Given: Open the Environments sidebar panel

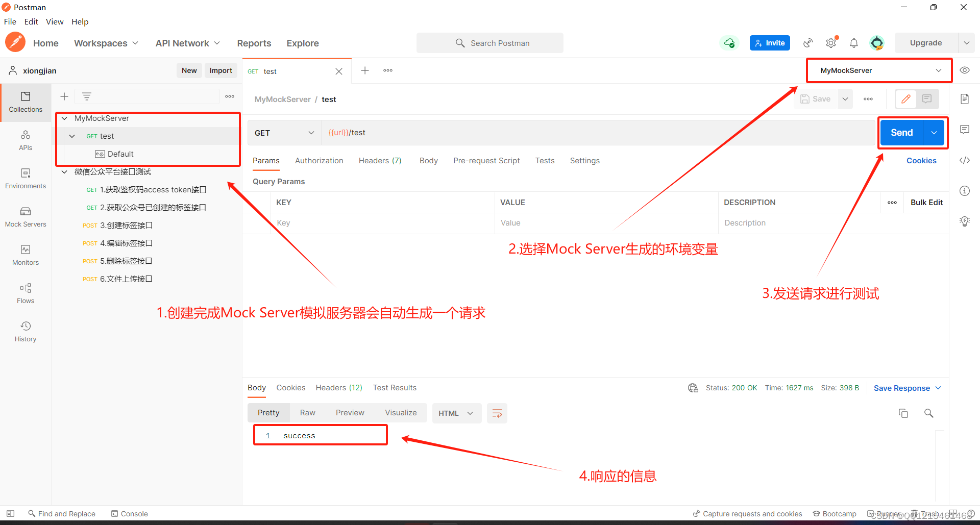Looking at the screenshot, I should tap(26, 179).
